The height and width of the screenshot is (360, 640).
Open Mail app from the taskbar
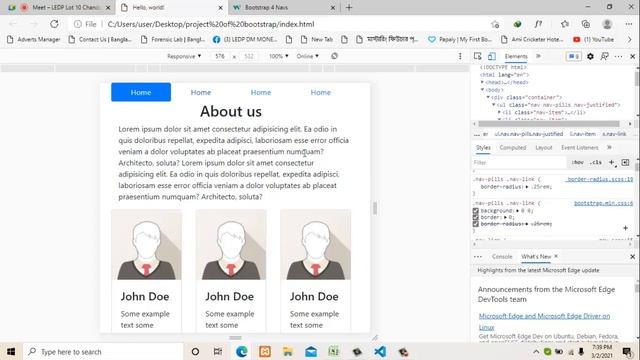pos(311,351)
